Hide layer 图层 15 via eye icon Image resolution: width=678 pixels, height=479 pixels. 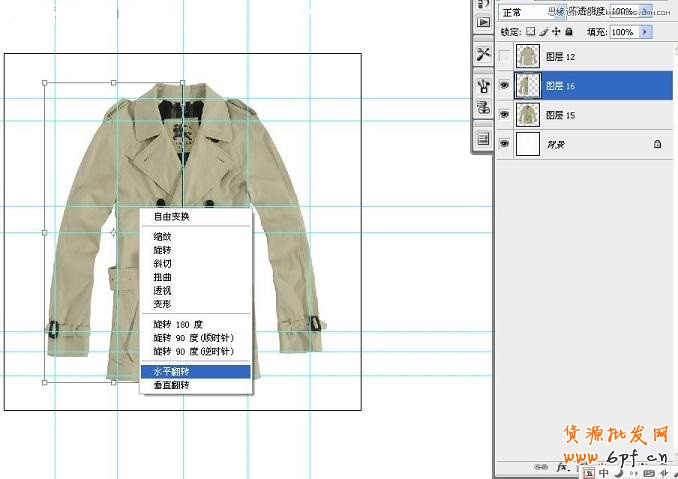pyautogui.click(x=504, y=116)
